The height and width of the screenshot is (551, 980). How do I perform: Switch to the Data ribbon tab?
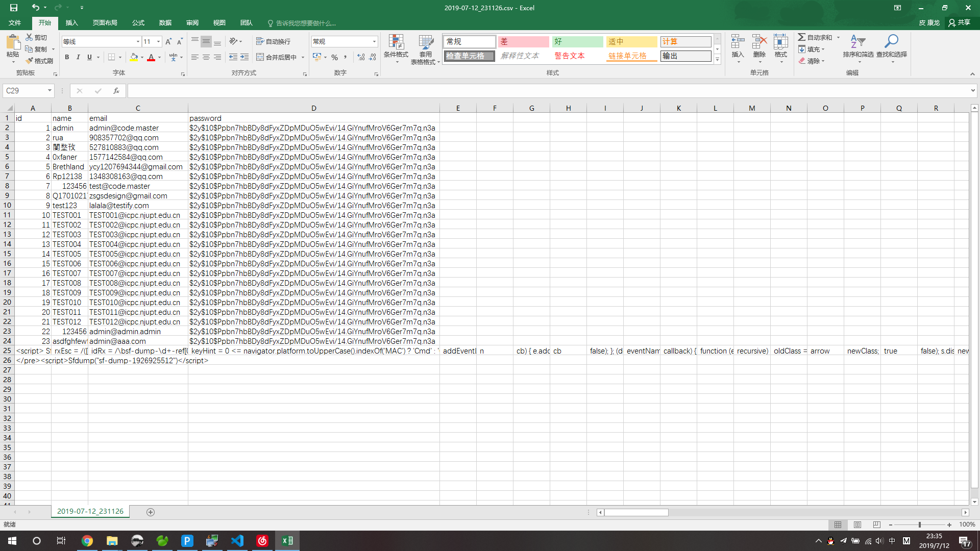165,23
